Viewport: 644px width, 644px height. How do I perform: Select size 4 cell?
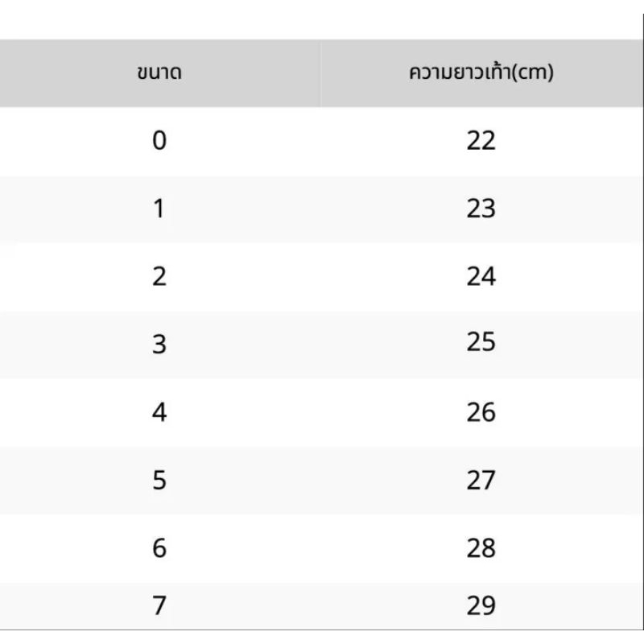click(x=159, y=412)
